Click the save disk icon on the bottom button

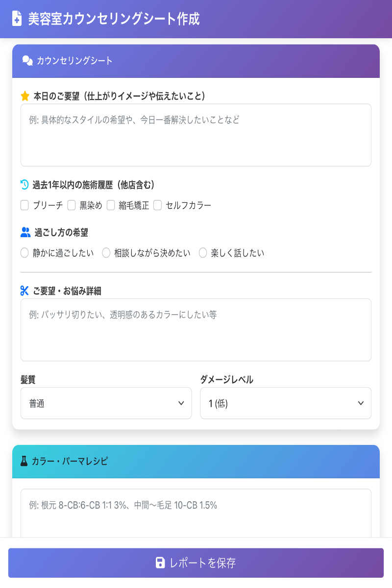pos(160,563)
